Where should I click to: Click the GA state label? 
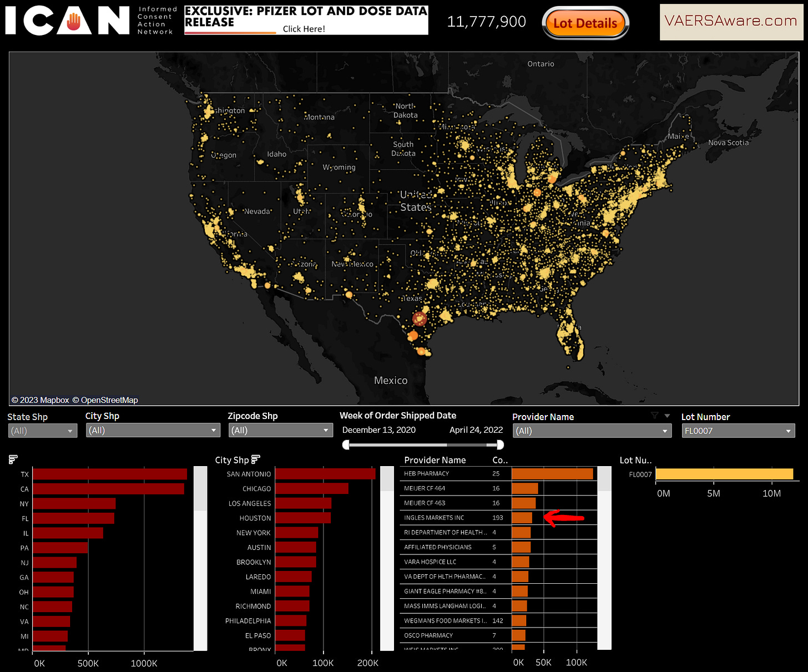[x=24, y=578]
